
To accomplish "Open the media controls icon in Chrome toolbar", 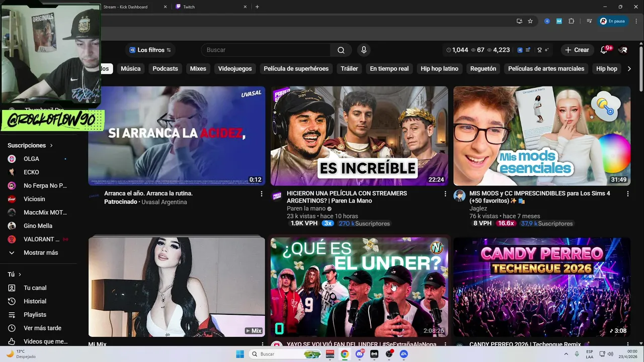I will pos(589,21).
